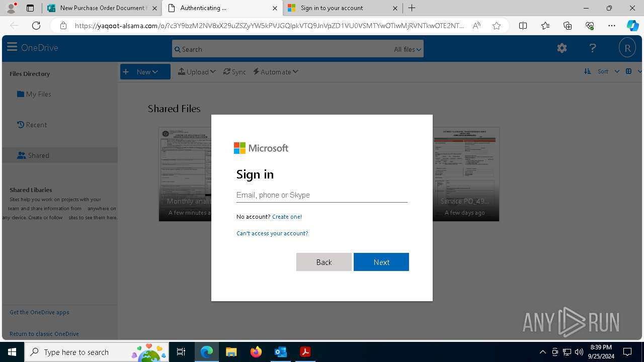Add this page to favorites star icon
Screen dimensions: 644x362
tap(497, 26)
